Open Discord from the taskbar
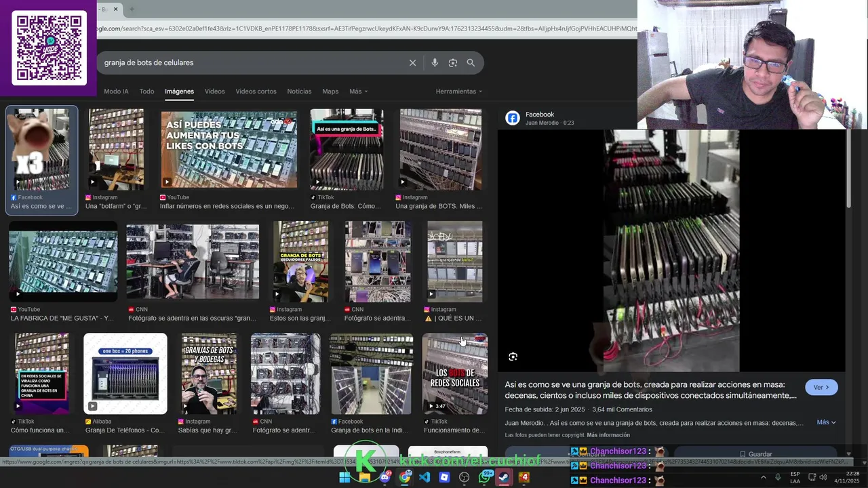 coord(385,477)
